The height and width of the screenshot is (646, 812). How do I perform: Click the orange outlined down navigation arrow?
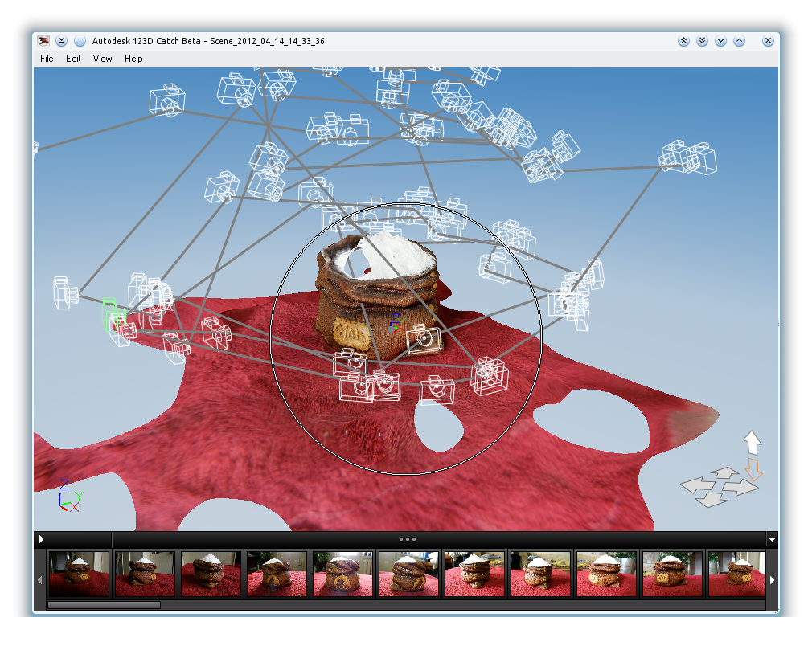pos(753,468)
